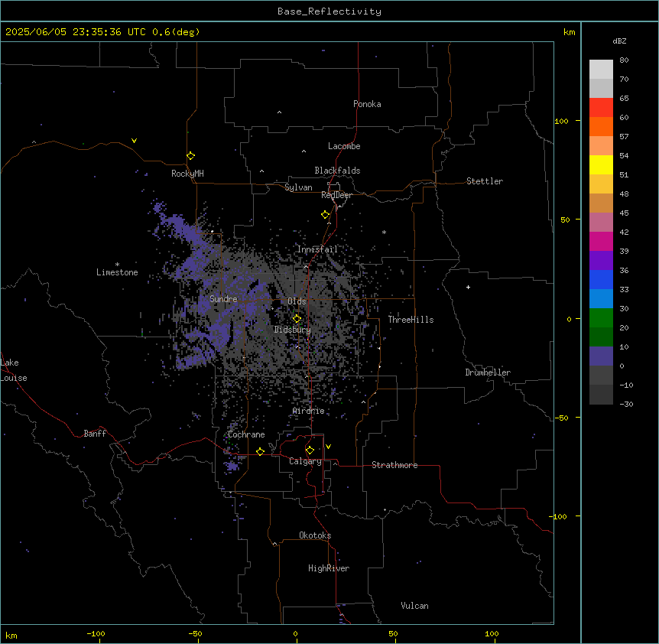Click the light gray swatch between 80 and 70 dBZ
659x644 pixels.
[x=601, y=70]
